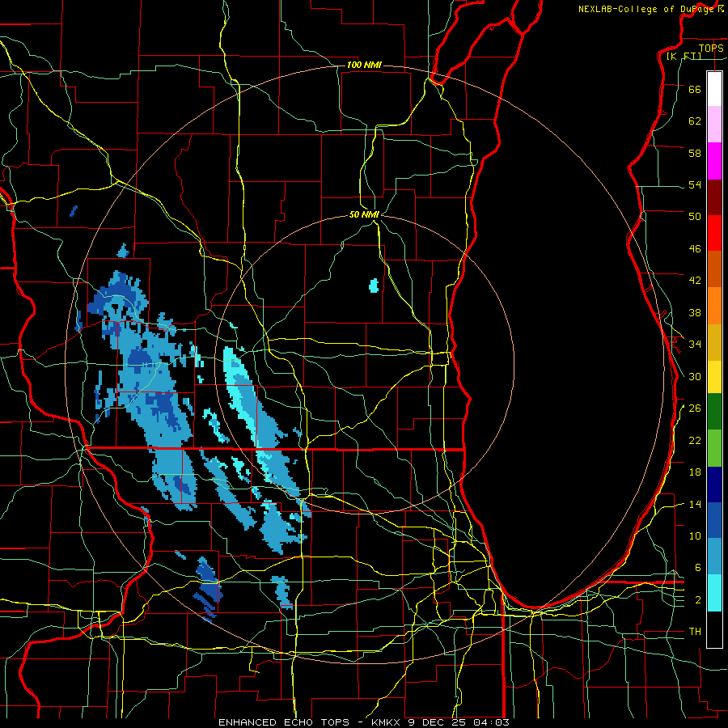Click the "TH" threshold legend label
Image resolution: width=728 pixels, height=728 pixels.
coord(695,632)
